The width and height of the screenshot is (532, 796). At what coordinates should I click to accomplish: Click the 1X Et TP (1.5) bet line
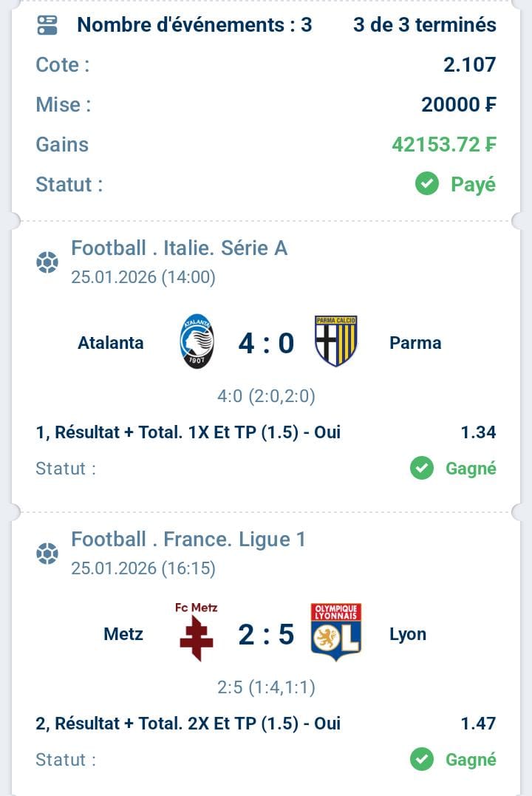(x=188, y=432)
